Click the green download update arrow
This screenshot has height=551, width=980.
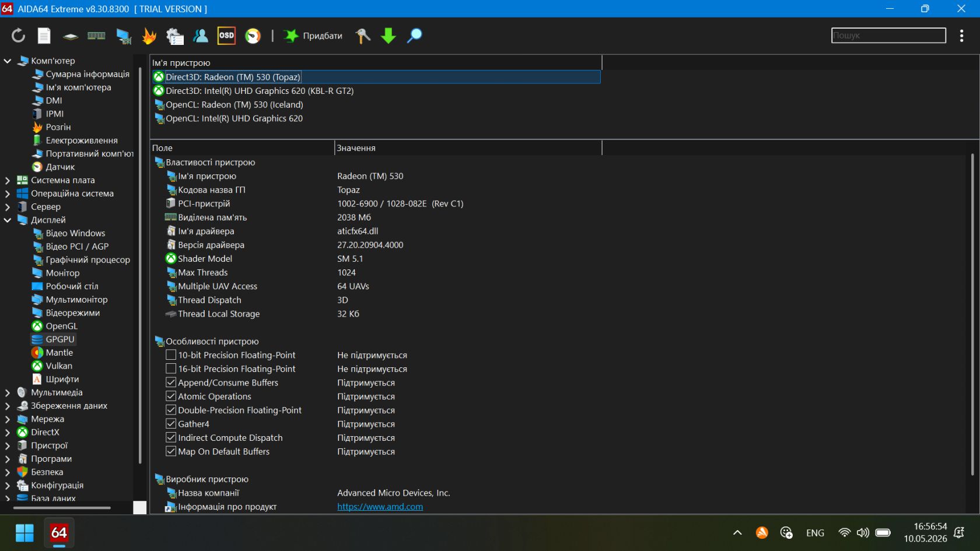[388, 36]
